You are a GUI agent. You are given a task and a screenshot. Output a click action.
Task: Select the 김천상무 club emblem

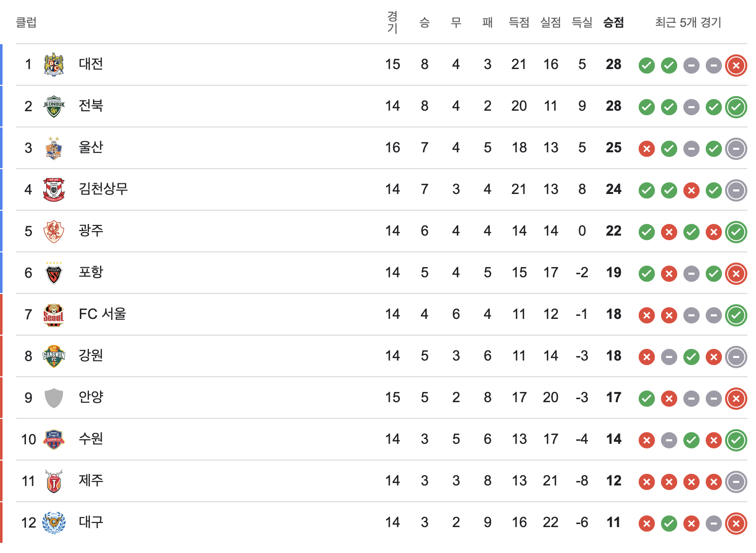click(x=54, y=189)
